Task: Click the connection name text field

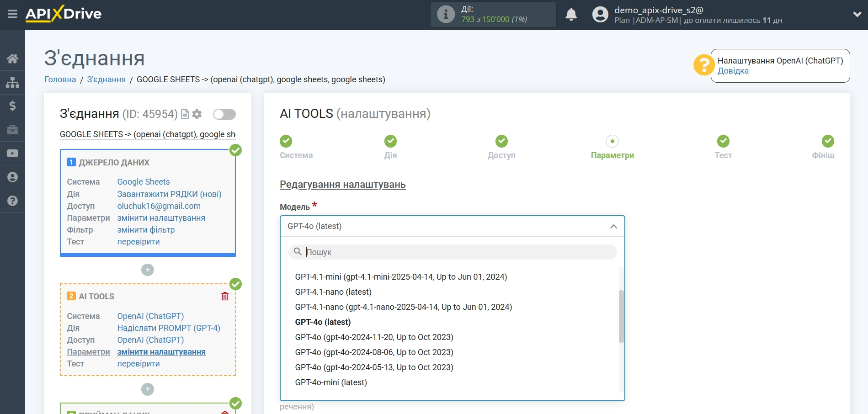Action: 148,134
